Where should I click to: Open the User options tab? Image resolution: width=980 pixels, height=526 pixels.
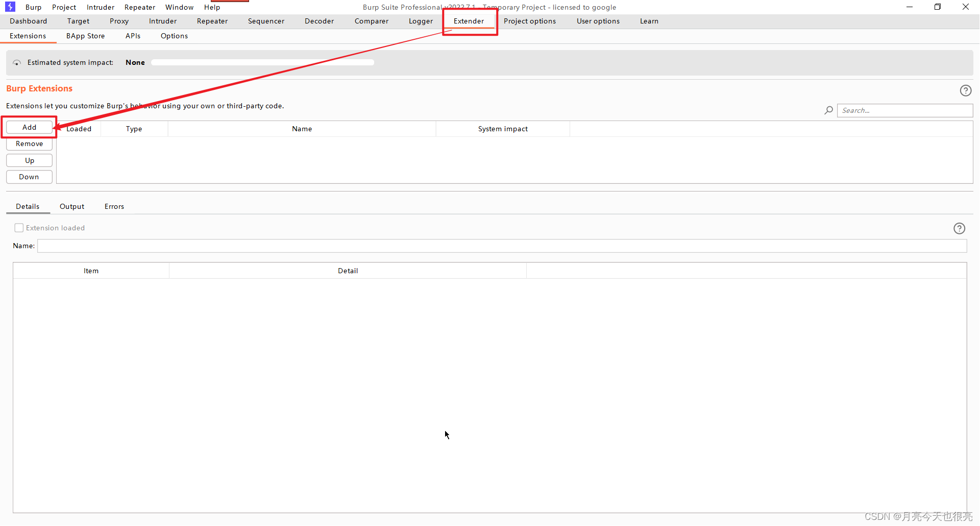(x=598, y=21)
